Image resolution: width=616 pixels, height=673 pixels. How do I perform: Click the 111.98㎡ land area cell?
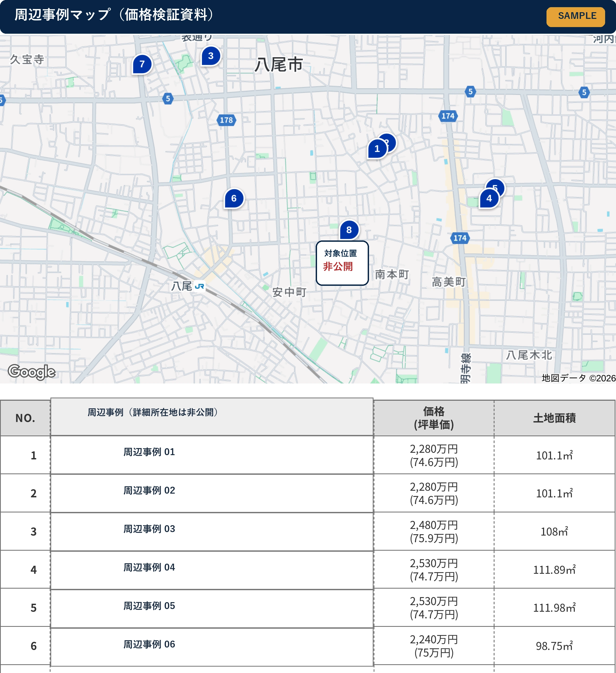(x=554, y=608)
